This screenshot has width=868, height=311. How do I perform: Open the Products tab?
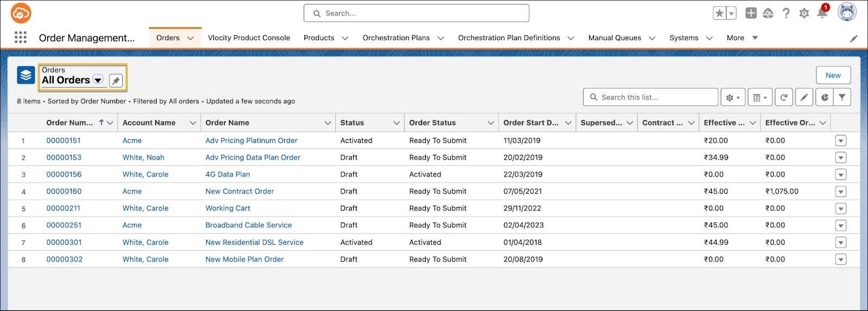pos(319,37)
